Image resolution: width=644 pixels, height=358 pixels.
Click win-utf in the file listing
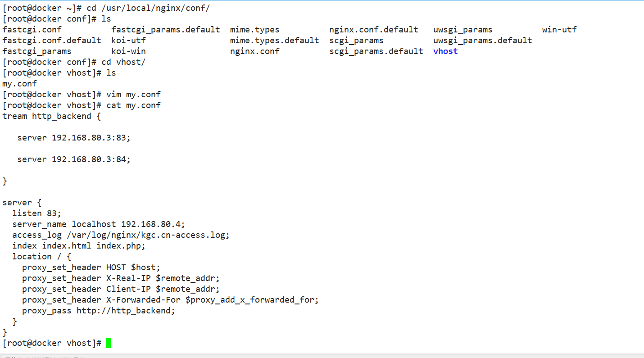[x=559, y=30]
